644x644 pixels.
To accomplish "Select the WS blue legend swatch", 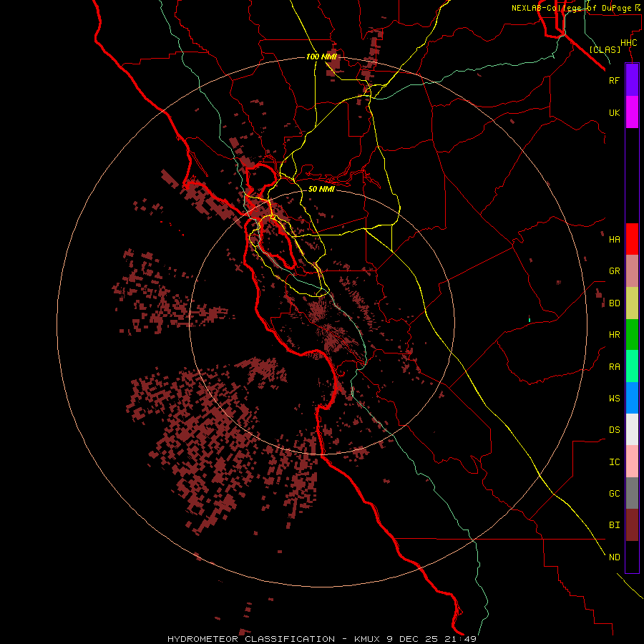I will pos(632,398).
